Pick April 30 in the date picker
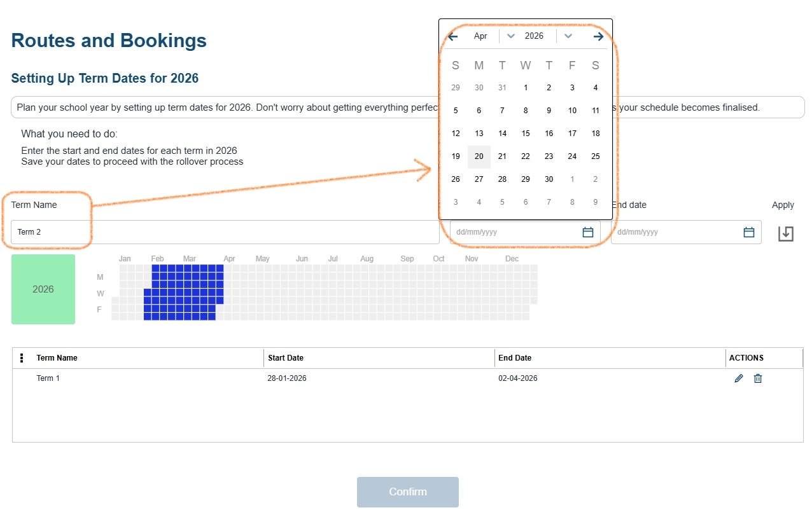This screenshot has height=510, width=812. (549, 179)
